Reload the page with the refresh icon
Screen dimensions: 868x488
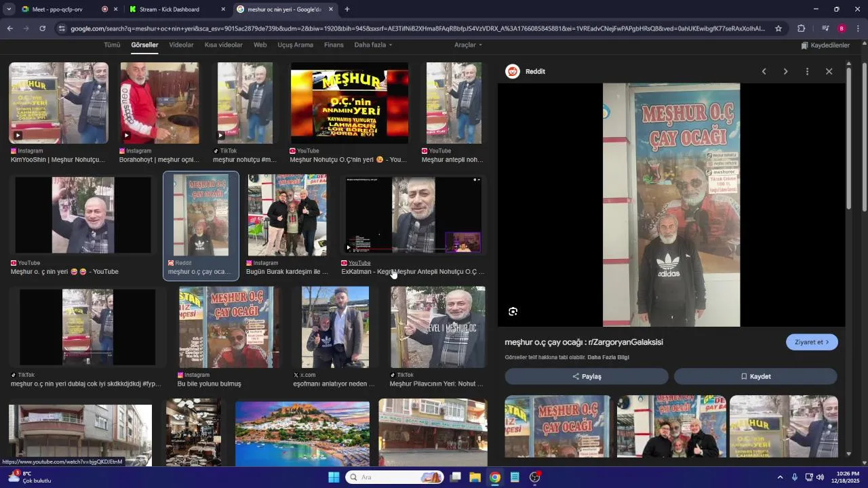tap(42, 28)
